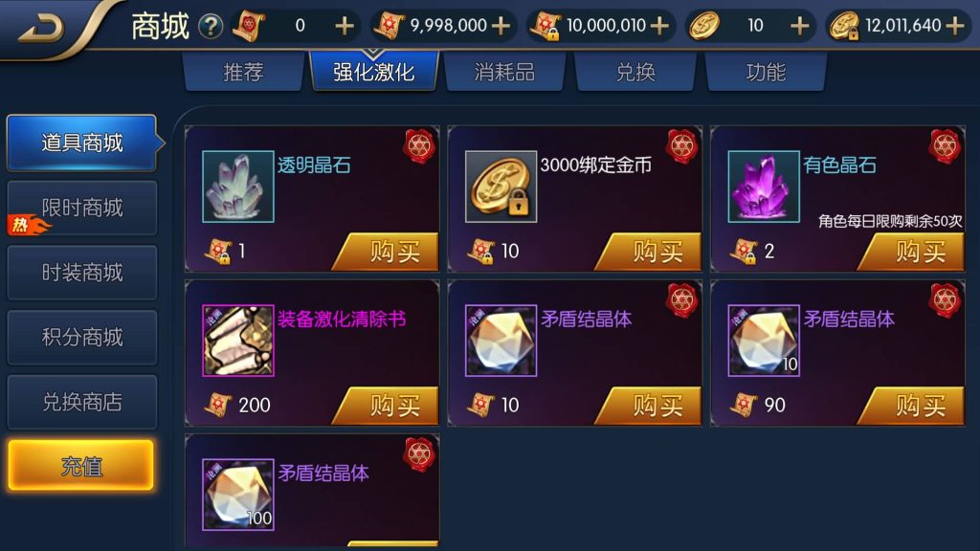Buy 透明晶石 with its 购买 button

pyautogui.click(x=386, y=252)
